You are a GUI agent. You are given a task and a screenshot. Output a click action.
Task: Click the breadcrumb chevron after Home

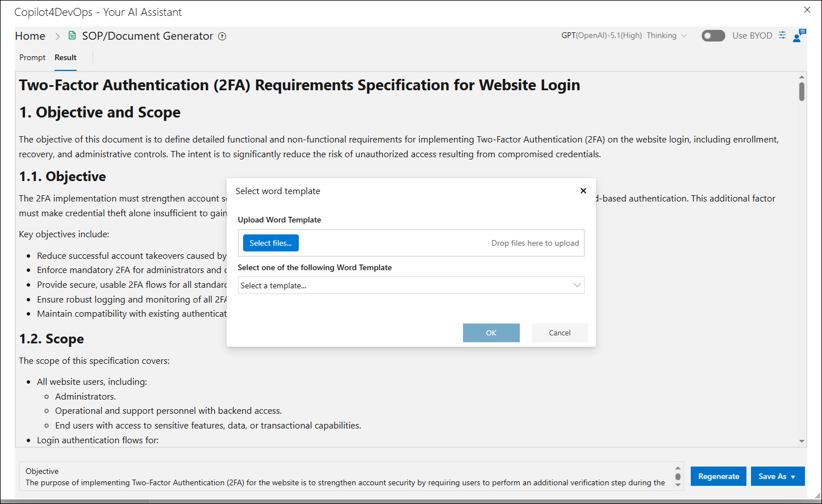[x=57, y=36]
